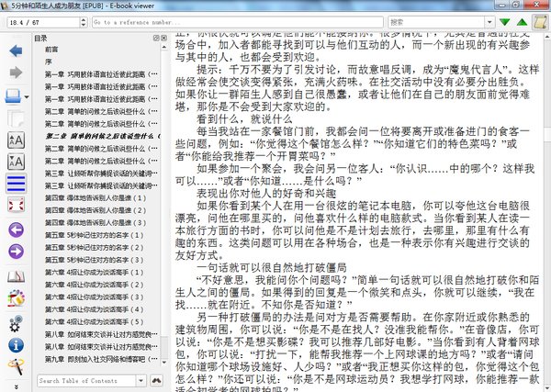
Task: Open 第六章 4招让你成为谈话高手 (2)
Action: coord(94,285)
